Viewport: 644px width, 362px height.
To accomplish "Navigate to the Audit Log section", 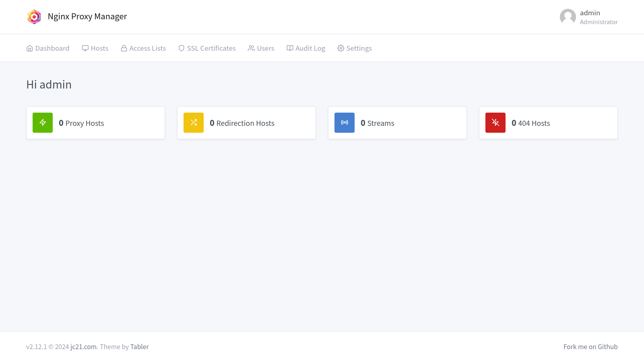I will pyautogui.click(x=310, y=48).
